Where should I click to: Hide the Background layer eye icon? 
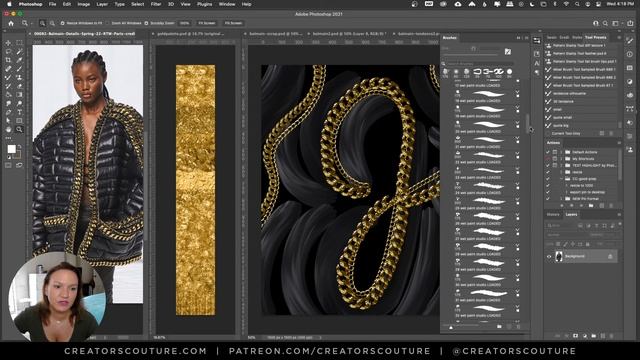549,256
